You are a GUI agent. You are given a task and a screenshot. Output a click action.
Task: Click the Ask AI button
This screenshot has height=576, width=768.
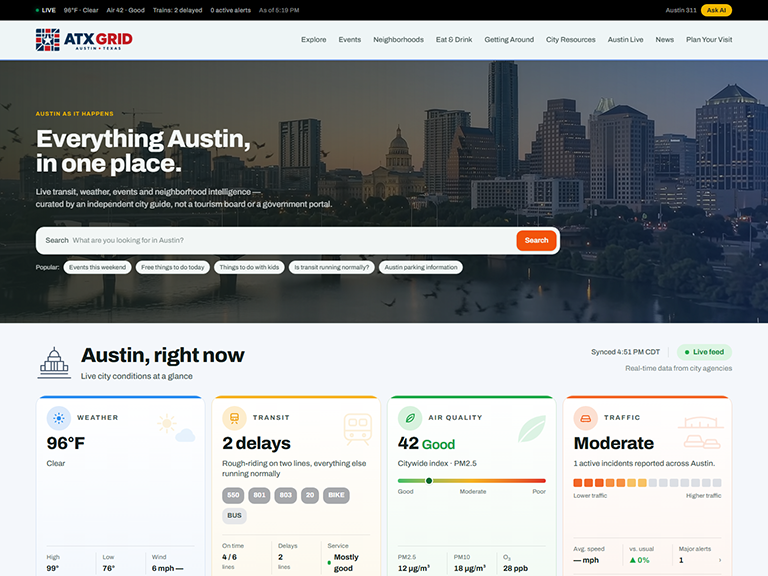click(x=716, y=10)
